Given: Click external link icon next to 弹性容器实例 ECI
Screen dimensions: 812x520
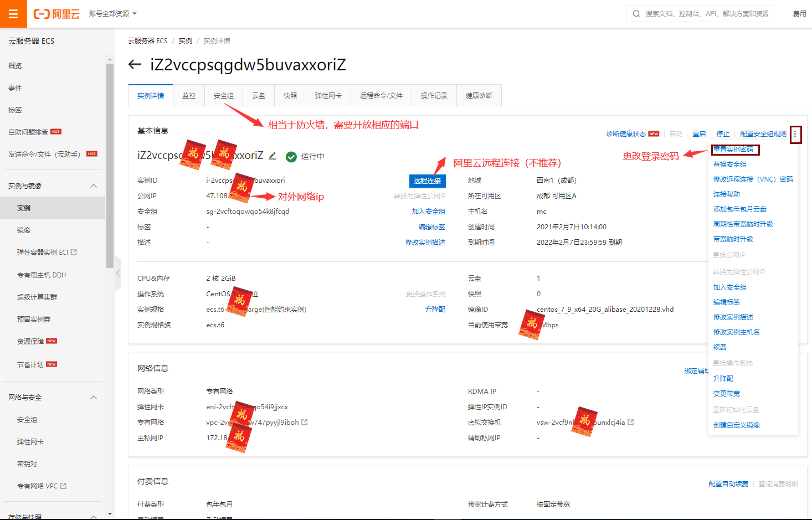Looking at the screenshot, I should click(x=74, y=253).
